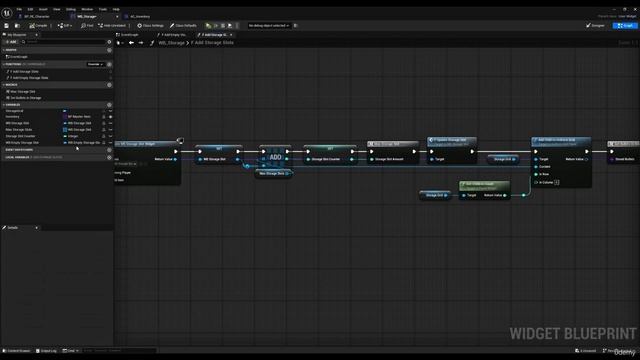Open the Asset menu
The height and width of the screenshot is (360, 640).
click(43, 9)
